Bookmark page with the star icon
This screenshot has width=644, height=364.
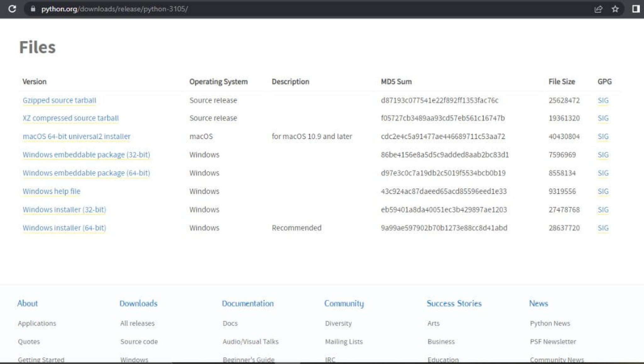click(615, 9)
